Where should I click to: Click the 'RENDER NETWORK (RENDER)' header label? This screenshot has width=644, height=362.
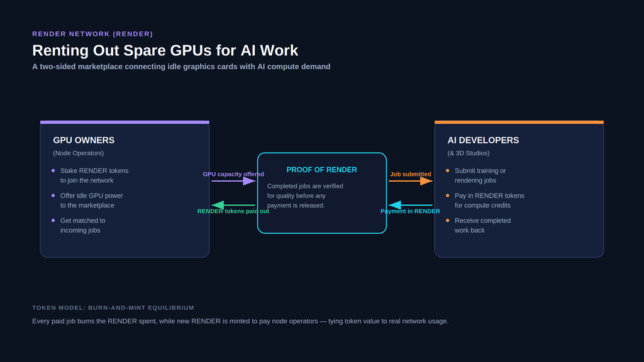[92, 34]
